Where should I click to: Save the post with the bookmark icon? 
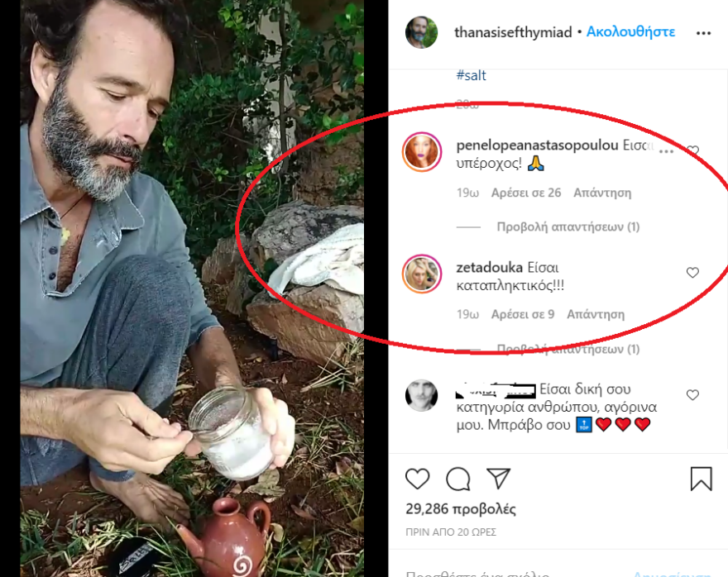(x=703, y=478)
